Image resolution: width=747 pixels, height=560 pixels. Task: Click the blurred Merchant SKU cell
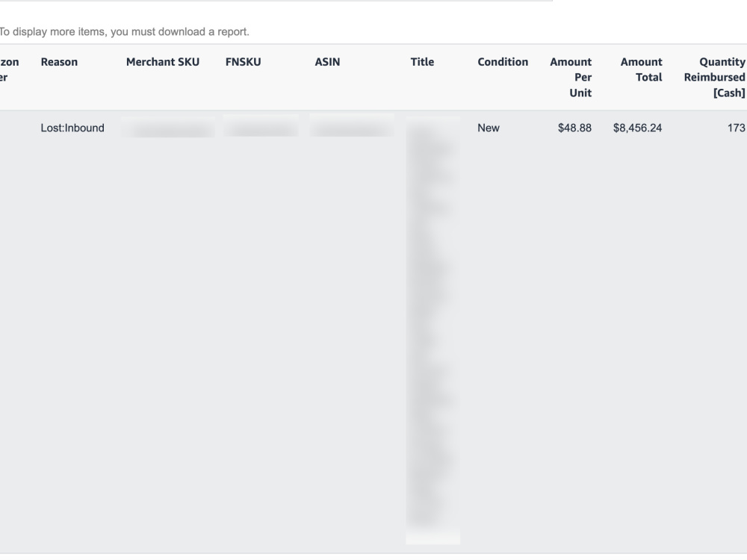(168, 128)
